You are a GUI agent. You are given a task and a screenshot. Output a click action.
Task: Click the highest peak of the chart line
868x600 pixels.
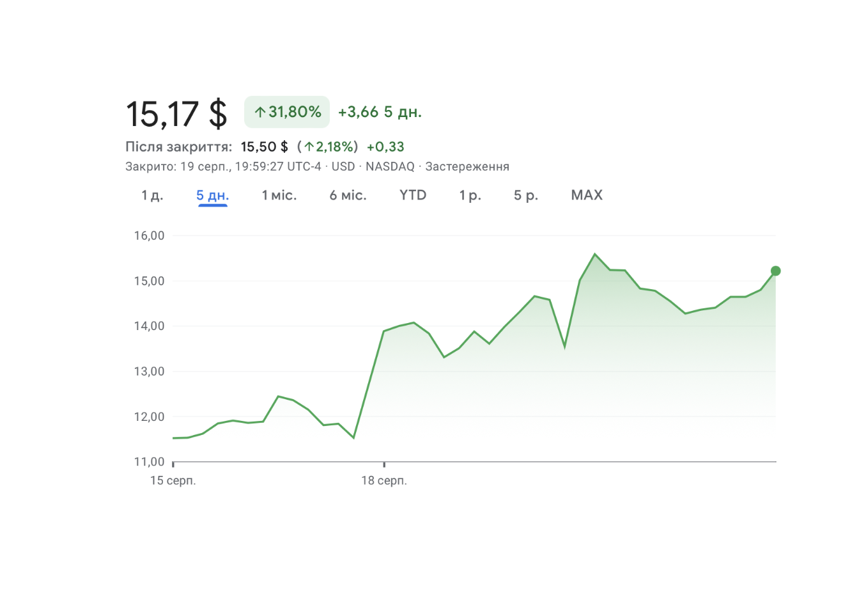coord(595,255)
